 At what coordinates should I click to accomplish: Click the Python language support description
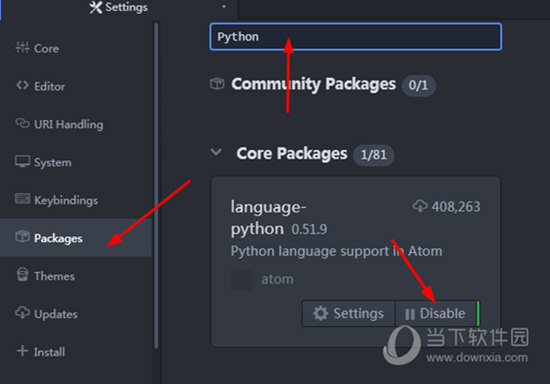tap(336, 251)
